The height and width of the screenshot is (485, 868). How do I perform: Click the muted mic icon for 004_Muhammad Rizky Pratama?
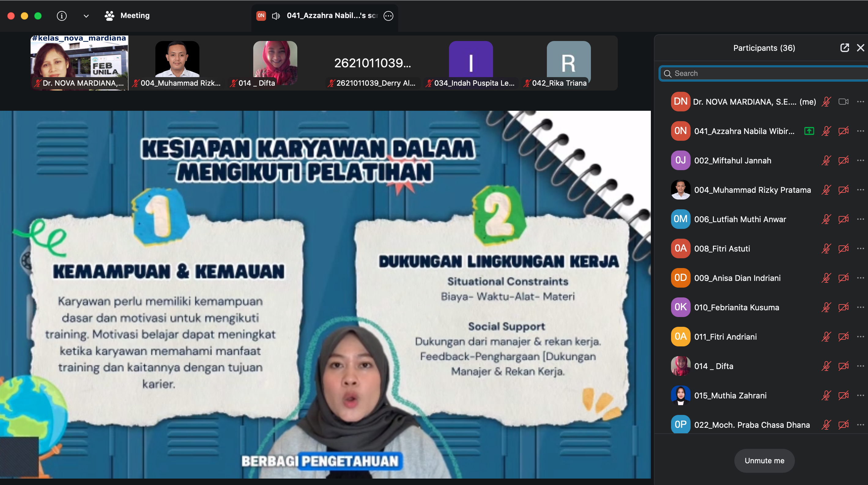(826, 190)
